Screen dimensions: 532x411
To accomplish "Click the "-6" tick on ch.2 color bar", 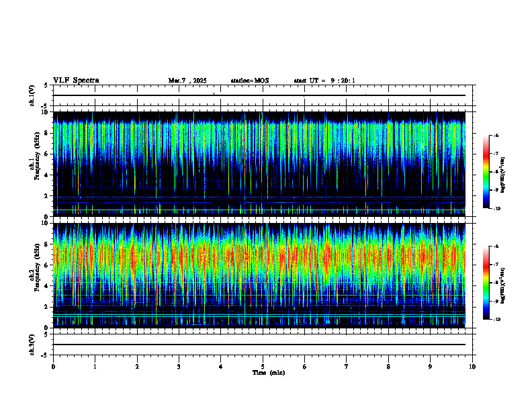I will click(x=496, y=246).
